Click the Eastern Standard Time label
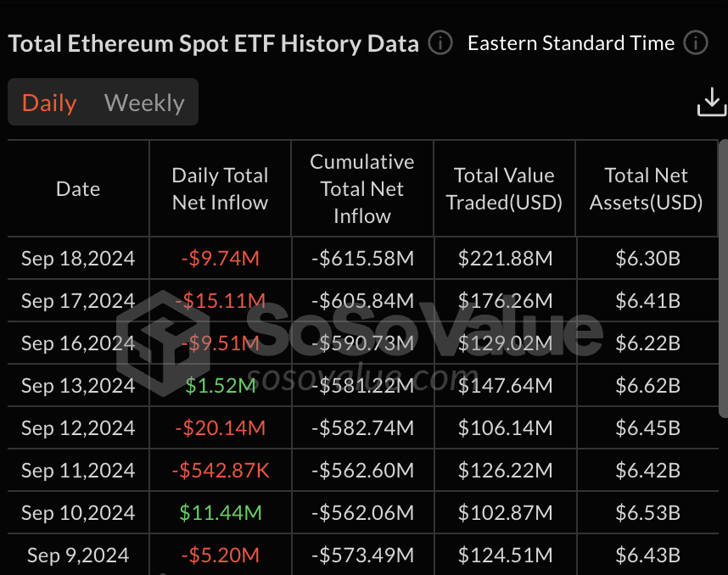 click(x=571, y=43)
